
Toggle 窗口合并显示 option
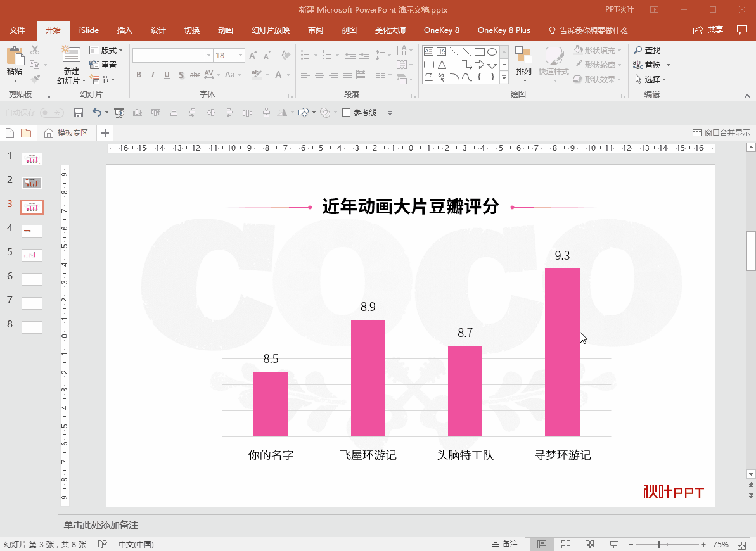(x=721, y=133)
